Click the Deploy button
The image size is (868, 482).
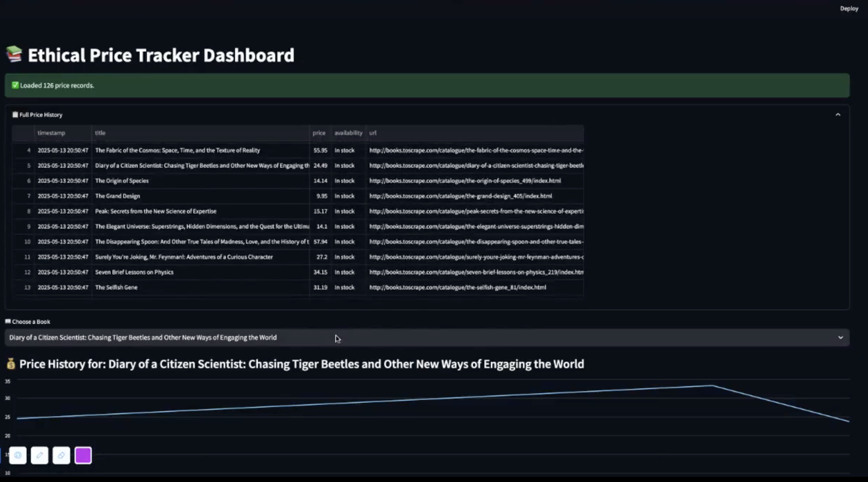point(849,8)
